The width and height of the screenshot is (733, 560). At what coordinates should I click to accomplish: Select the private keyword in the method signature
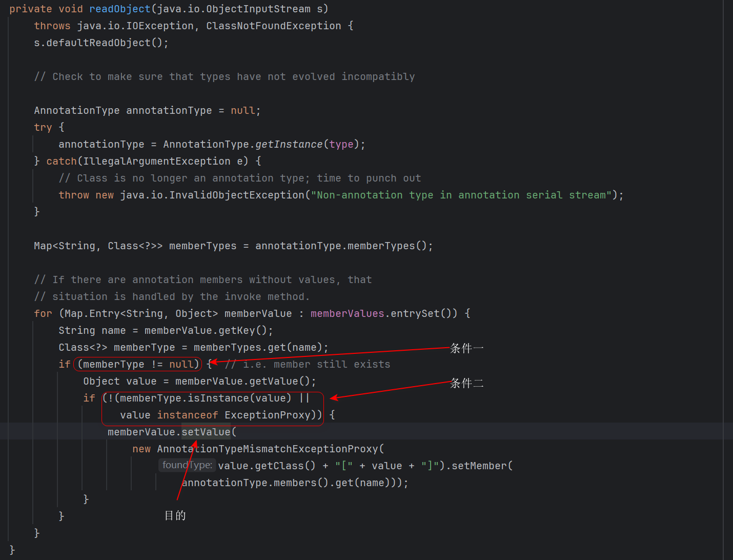click(x=31, y=9)
